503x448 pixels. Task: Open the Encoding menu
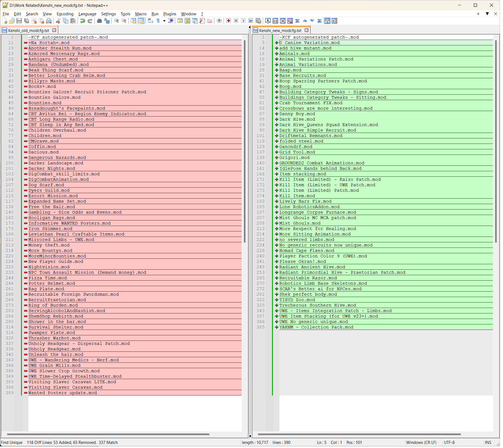click(x=65, y=14)
